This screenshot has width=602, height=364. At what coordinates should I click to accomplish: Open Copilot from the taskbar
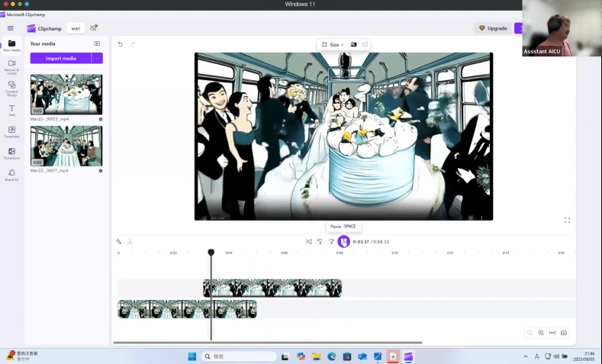coord(301,356)
